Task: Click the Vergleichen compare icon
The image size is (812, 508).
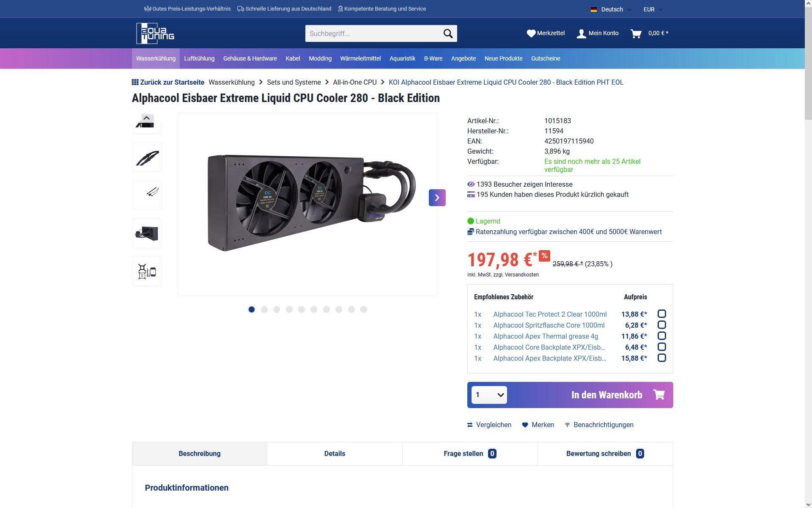Action: 470,425
